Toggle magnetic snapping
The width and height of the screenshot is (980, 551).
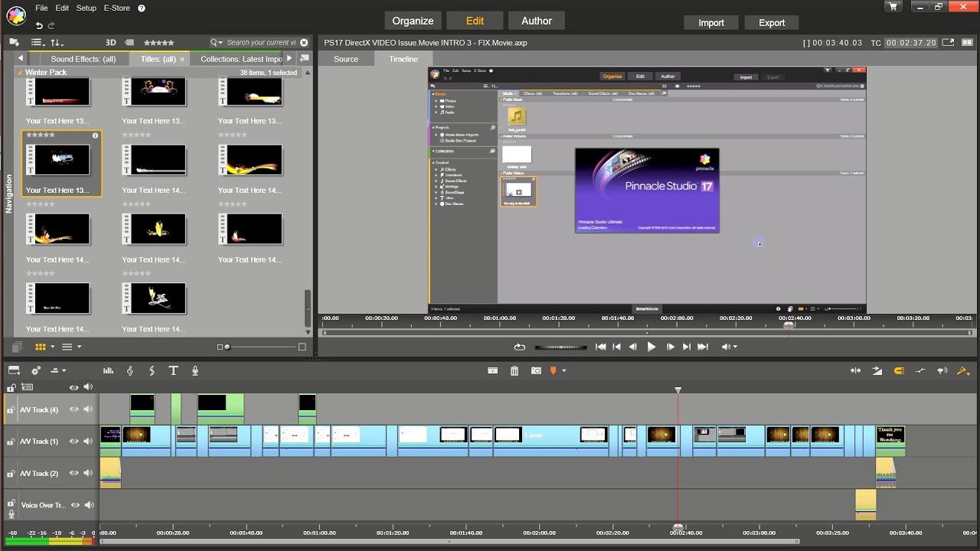coord(899,370)
